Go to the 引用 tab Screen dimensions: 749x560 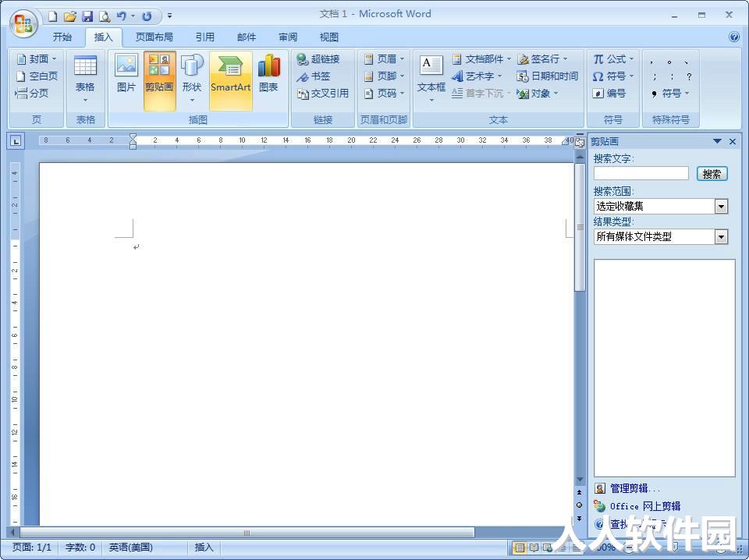pos(205,37)
